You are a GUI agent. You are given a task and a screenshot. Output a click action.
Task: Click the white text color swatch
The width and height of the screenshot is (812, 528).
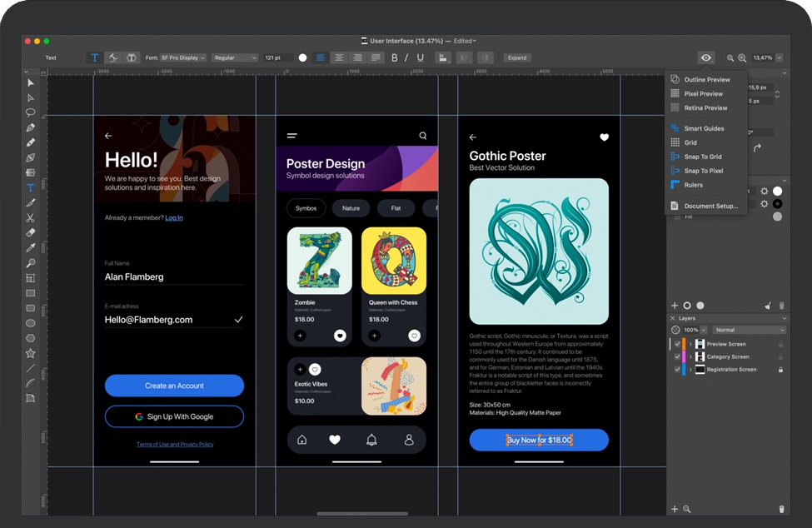tap(302, 58)
